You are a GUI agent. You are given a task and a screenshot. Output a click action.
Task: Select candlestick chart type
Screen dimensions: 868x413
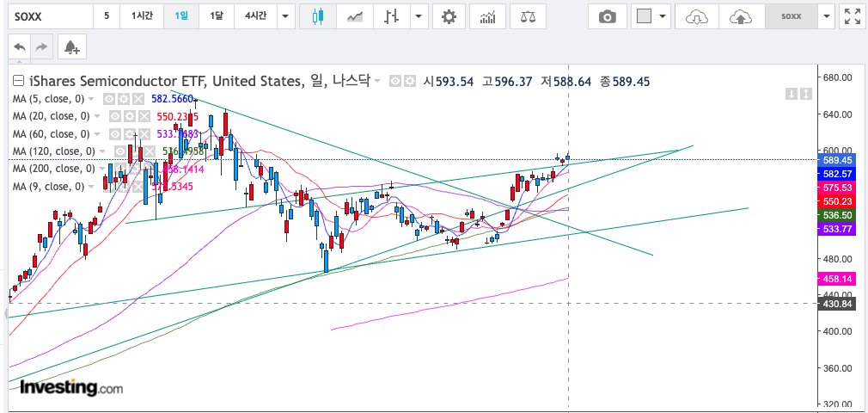[x=317, y=16]
